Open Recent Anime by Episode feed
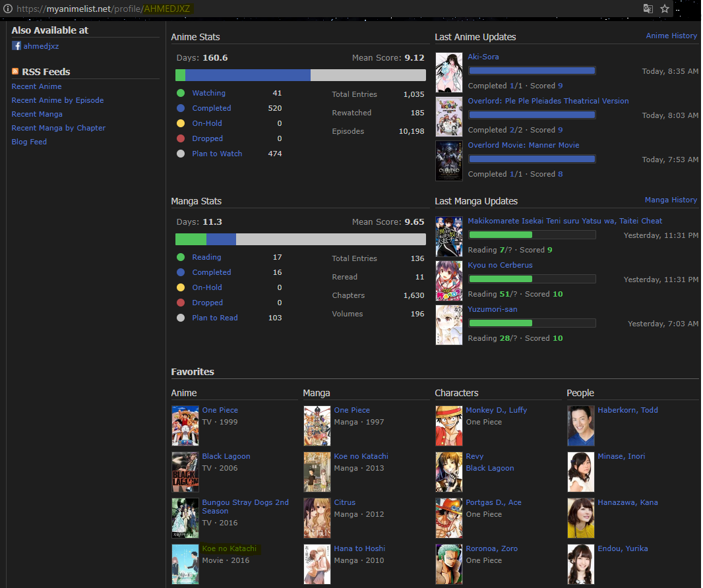703x588 pixels. pos(57,100)
